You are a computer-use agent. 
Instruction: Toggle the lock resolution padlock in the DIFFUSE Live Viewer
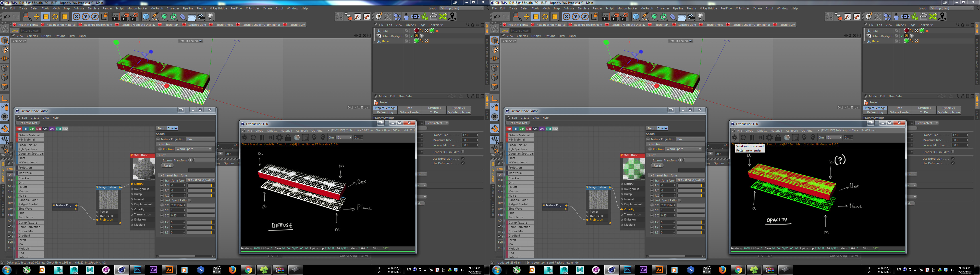tap(288, 137)
